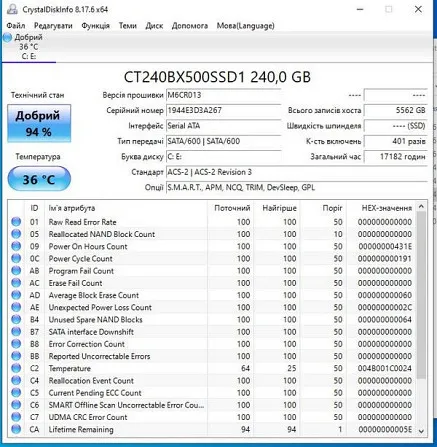Select the C: E: drive tab

pyautogui.click(x=29, y=47)
